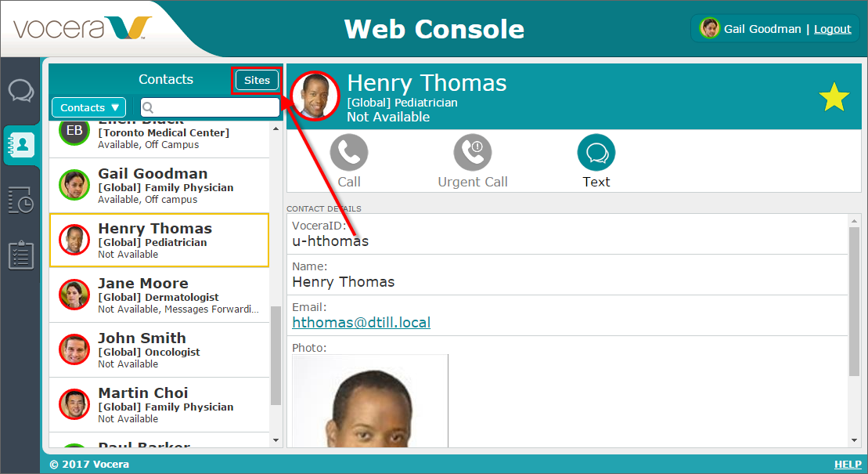868x474 pixels.
Task: Click the contact details scrollbar thumb
Action: [x=854, y=302]
